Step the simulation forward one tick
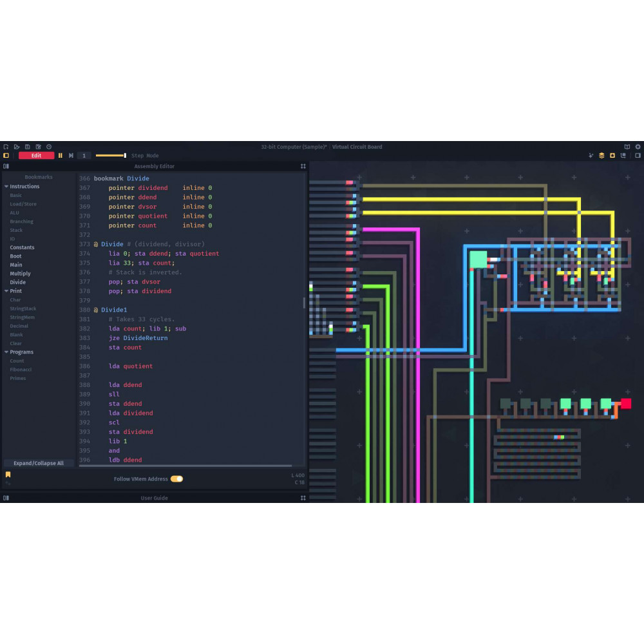Screen dimensions: 644x644 tap(71, 156)
